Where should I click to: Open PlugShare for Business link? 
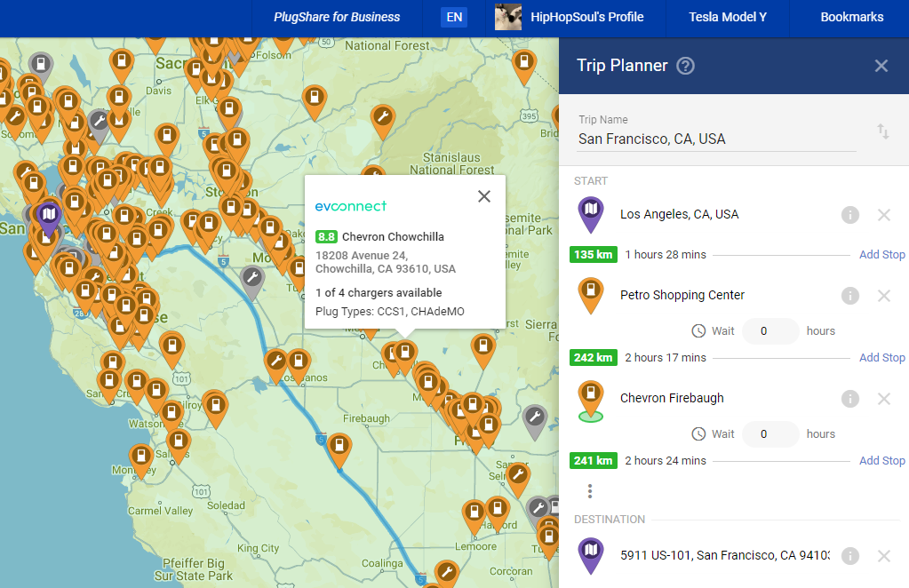point(337,17)
